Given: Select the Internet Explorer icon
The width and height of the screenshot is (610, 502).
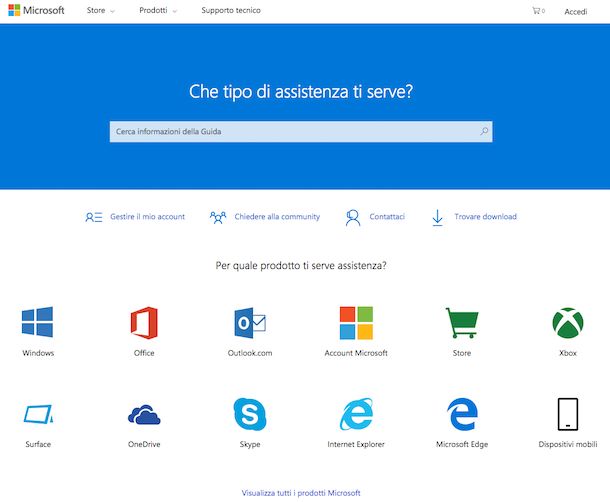Looking at the screenshot, I should pos(356,414).
